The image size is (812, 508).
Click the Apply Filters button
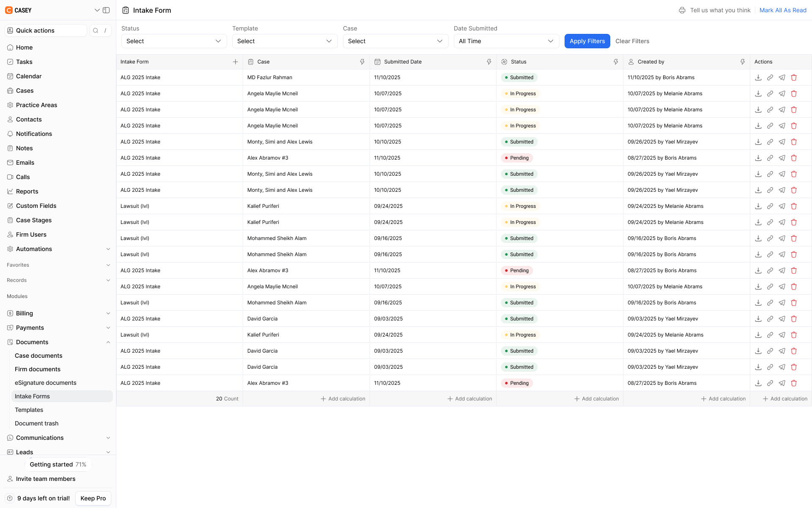point(587,41)
